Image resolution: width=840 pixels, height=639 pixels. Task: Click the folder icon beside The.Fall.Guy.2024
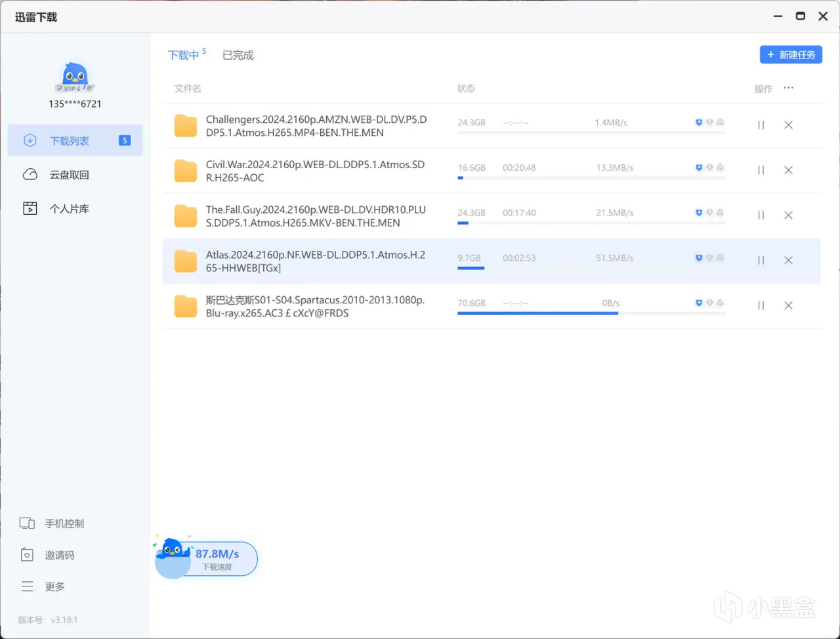[186, 216]
